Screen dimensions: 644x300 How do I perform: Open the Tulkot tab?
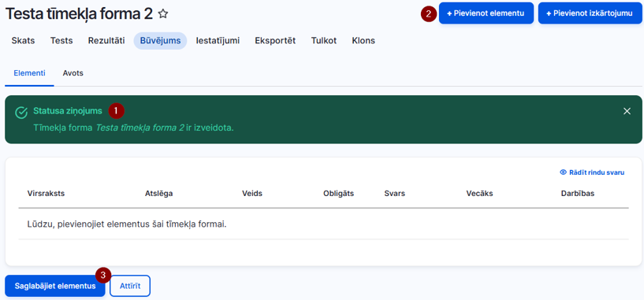coord(324,41)
